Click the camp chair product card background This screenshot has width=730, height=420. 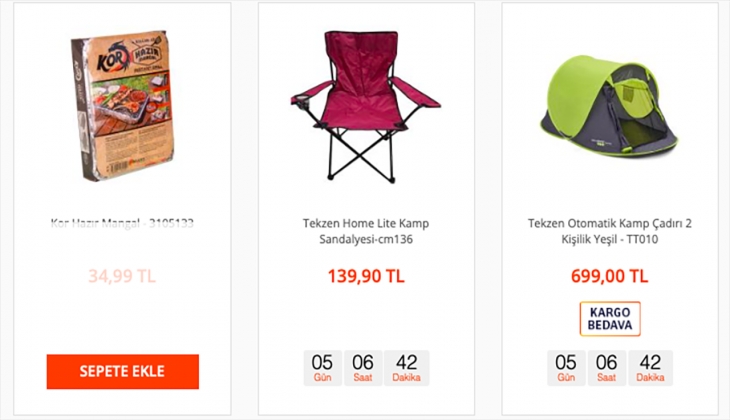coord(366,317)
